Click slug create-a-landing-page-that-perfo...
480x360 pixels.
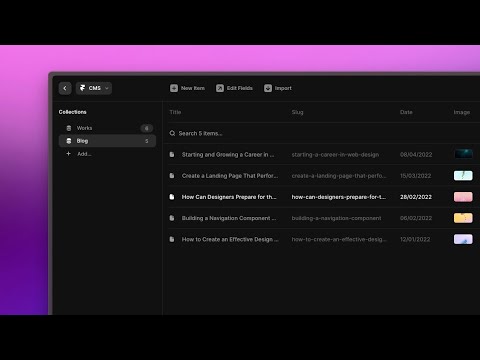pos(339,176)
